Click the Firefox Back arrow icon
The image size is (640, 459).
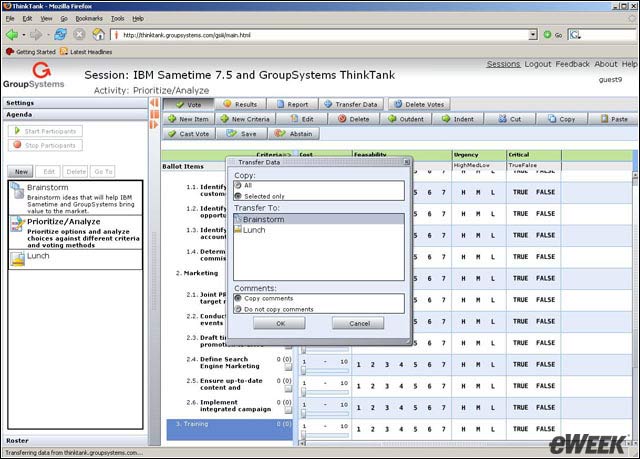(x=12, y=35)
